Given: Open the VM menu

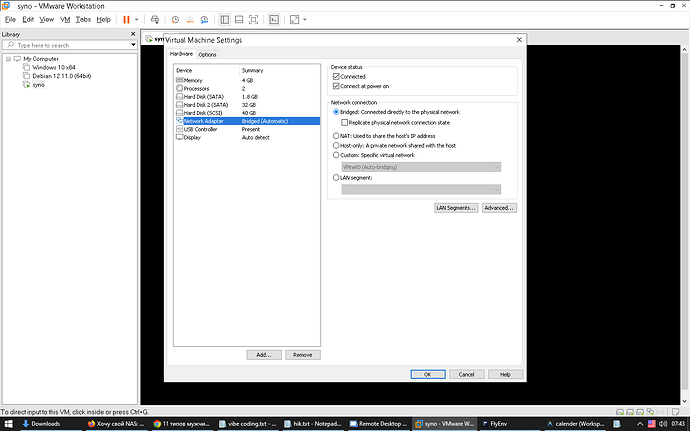Looking at the screenshot, I should click(65, 19).
